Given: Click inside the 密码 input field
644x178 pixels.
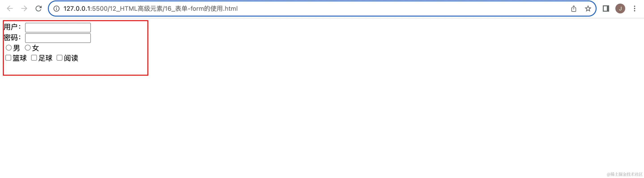Looking at the screenshot, I should coord(58,38).
